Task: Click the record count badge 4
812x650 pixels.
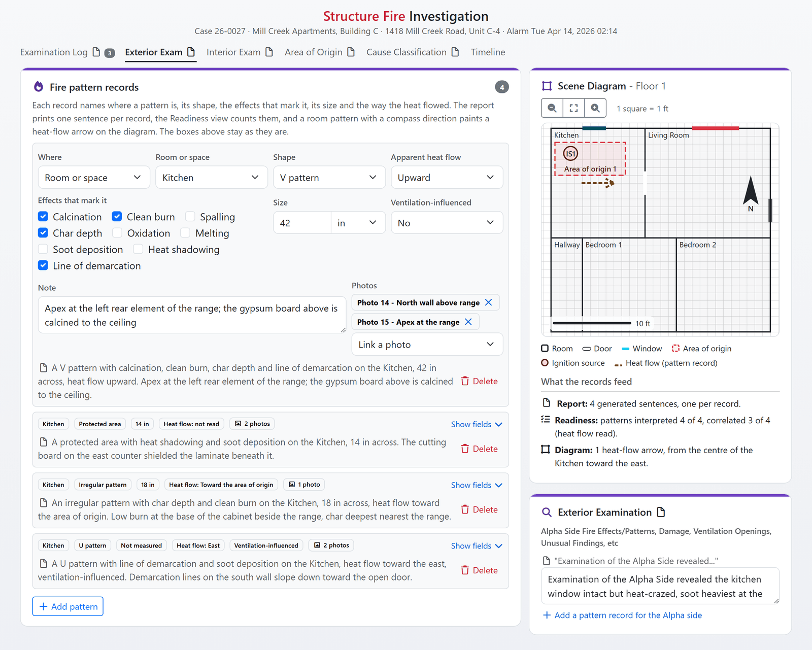Action: (501, 87)
